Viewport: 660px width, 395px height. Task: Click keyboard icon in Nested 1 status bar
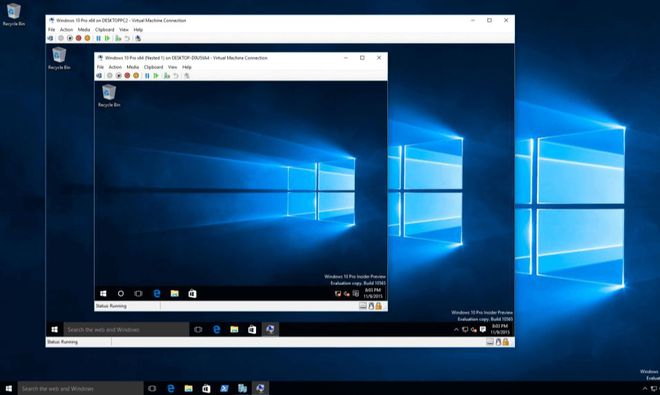pos(363,306)
